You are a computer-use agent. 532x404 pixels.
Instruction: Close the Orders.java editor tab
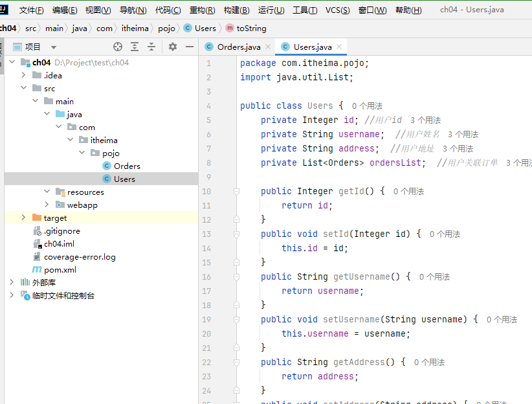268,47
